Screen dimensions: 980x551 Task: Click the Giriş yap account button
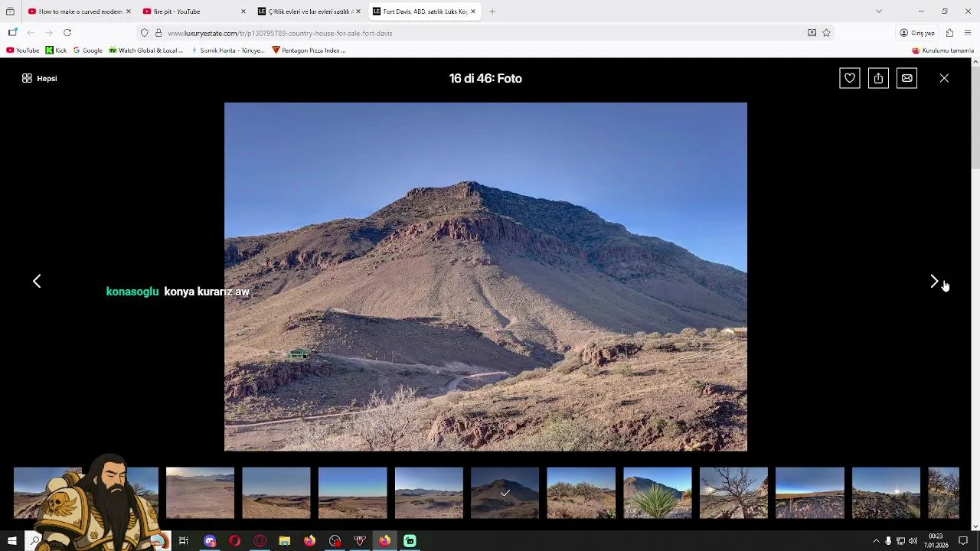click(x=917, y=33)
